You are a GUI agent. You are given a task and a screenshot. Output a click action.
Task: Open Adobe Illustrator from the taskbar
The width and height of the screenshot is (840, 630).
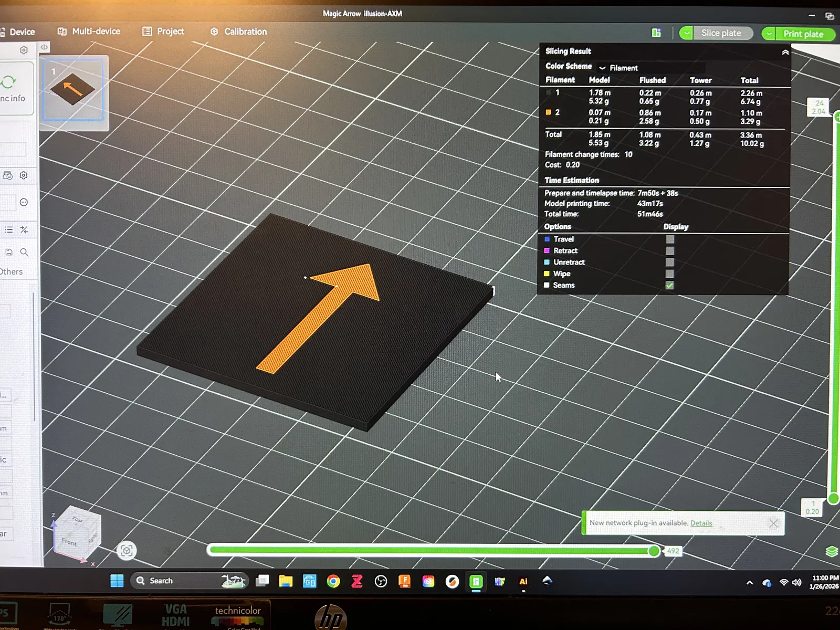[x=523, y=581]
